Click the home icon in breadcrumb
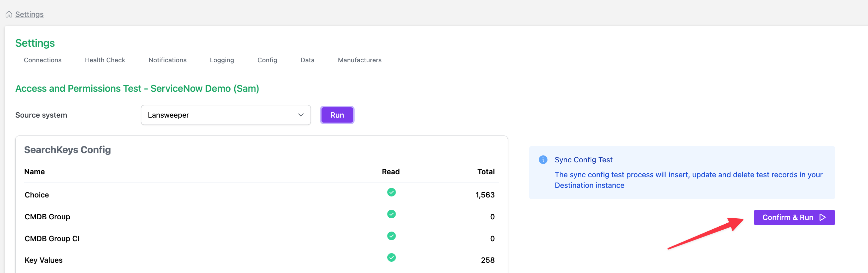This screenshot has height=273, width=868. (9, 14)
